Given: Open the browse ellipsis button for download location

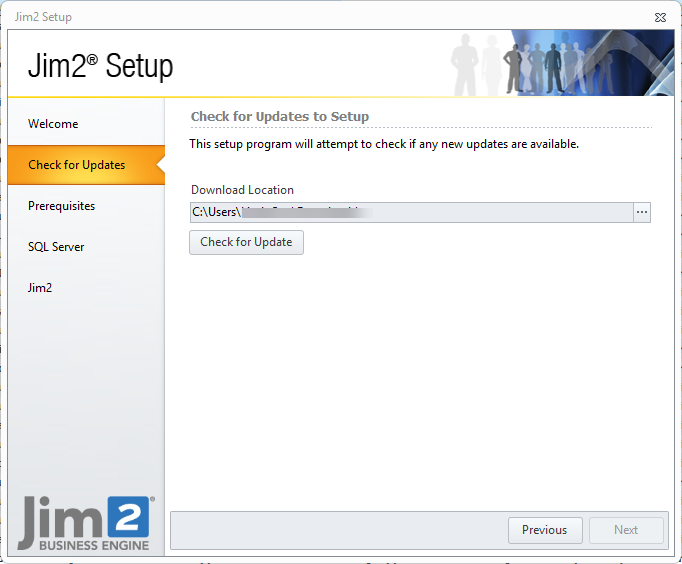Looking at the screenshot, I should coord(642,212).
